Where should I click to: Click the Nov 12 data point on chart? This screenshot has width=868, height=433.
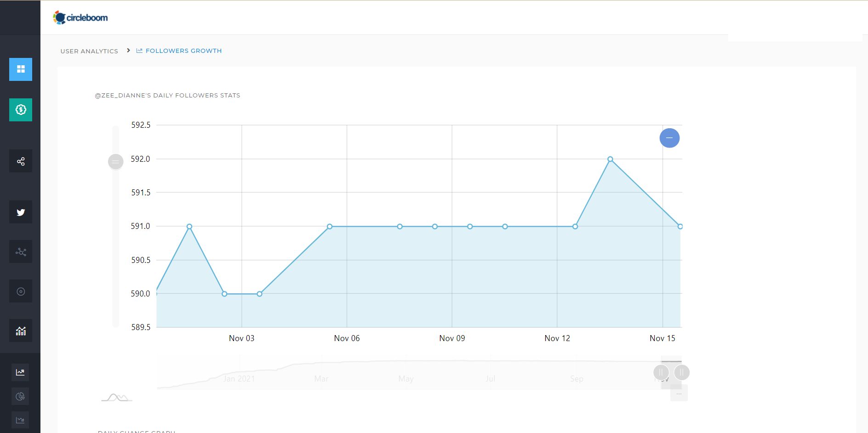(575, 226)
